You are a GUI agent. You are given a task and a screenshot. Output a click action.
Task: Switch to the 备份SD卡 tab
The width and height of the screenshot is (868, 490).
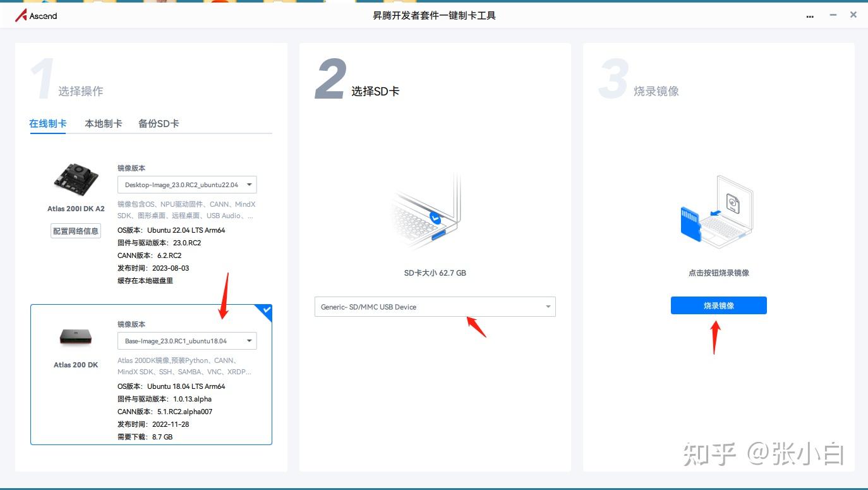click(159, 123)
